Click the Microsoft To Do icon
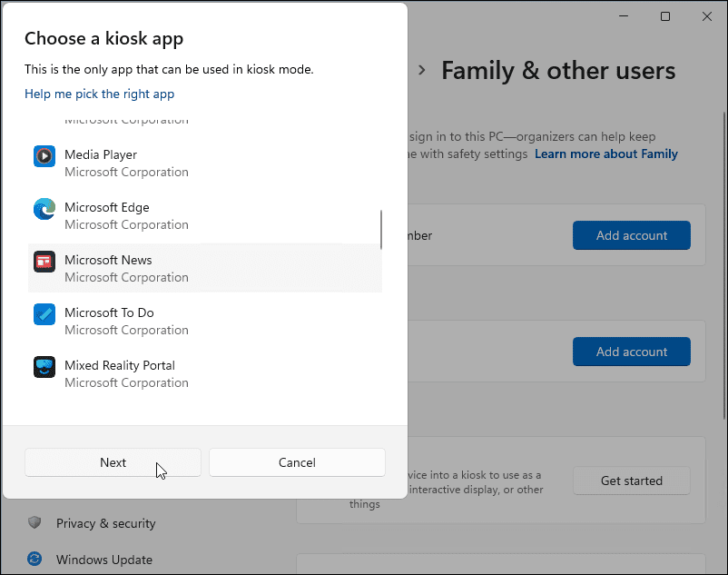The width and height of the screenshot is (728, 575). 44,313
